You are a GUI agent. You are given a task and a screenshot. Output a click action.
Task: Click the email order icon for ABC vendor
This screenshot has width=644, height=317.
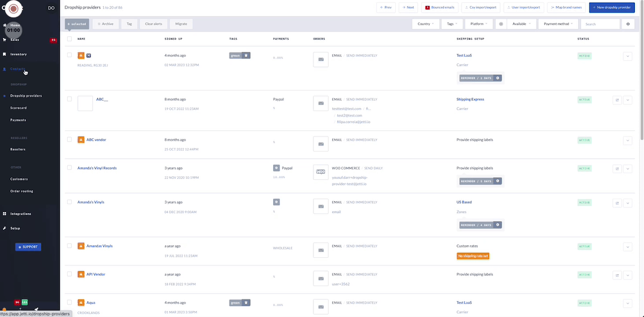tap(321, 144)
